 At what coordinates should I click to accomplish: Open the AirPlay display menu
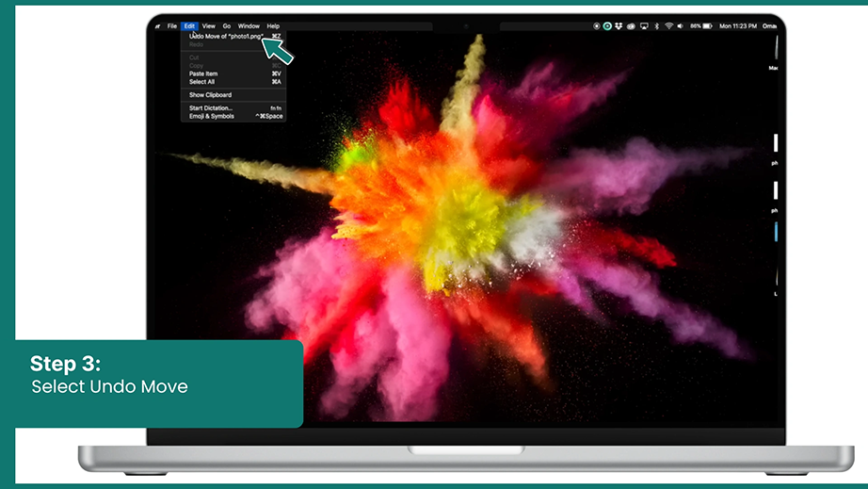[644, 26]
